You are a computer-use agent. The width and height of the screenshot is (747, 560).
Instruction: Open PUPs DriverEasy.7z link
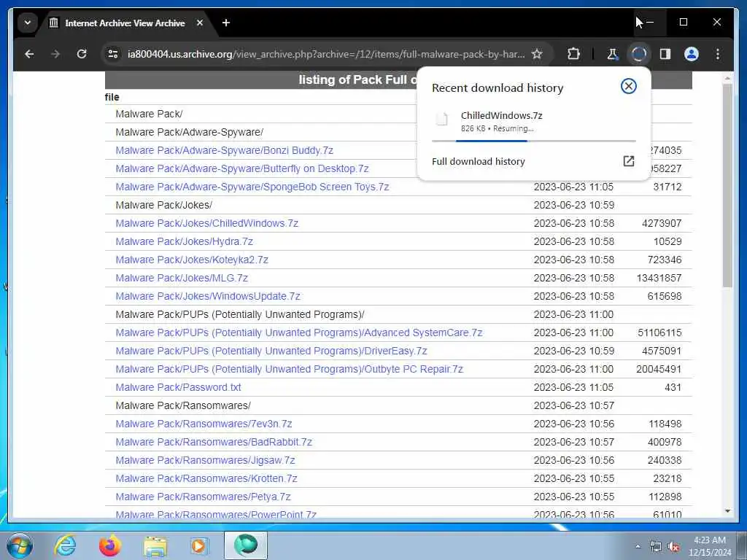click(271, 351)
